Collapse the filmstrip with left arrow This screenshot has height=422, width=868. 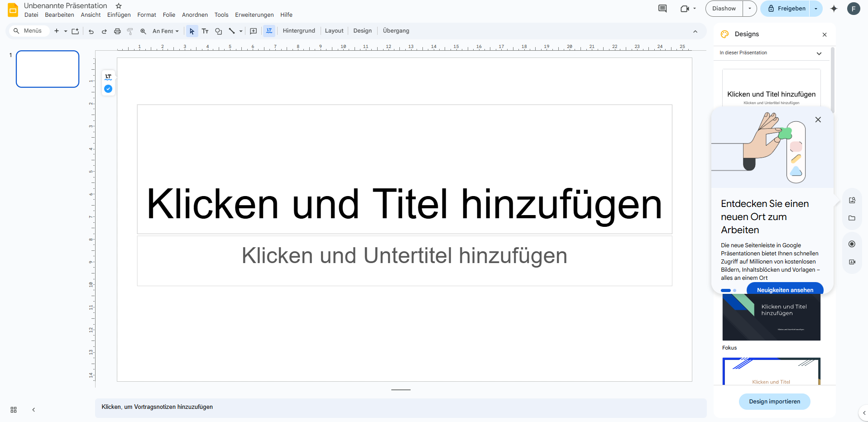34,410
